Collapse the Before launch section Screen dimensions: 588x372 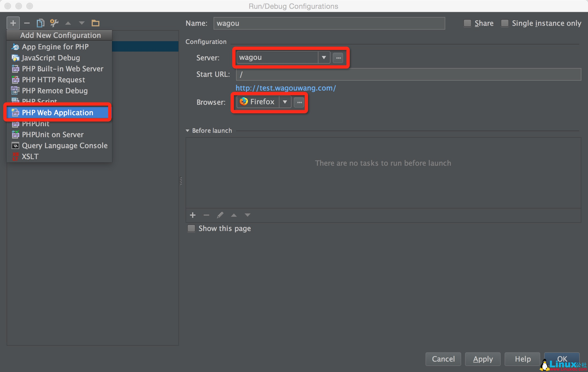point(187,131)
